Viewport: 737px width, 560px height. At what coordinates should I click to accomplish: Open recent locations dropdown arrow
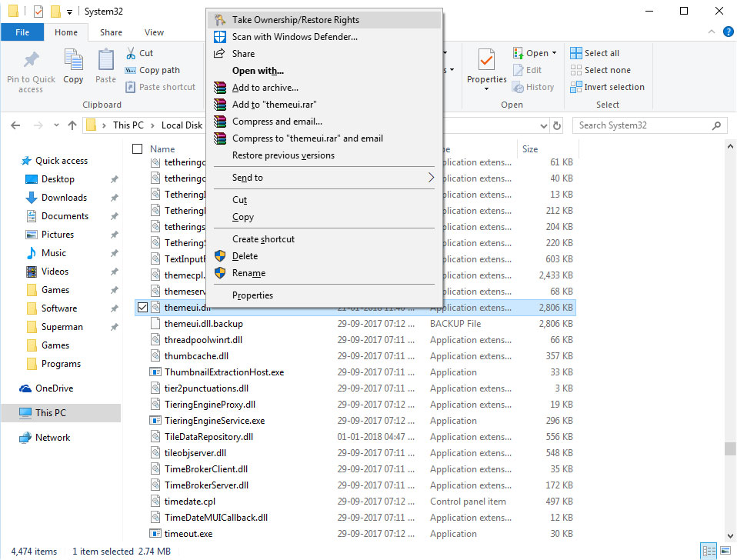[56, 125]
